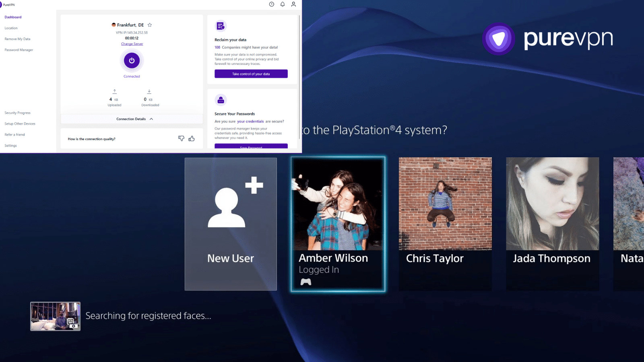Image resolution: width=644 pixels, height=362 pixels.
Task: Toggle the VPN power button off
Action: [x=132, y=61]
